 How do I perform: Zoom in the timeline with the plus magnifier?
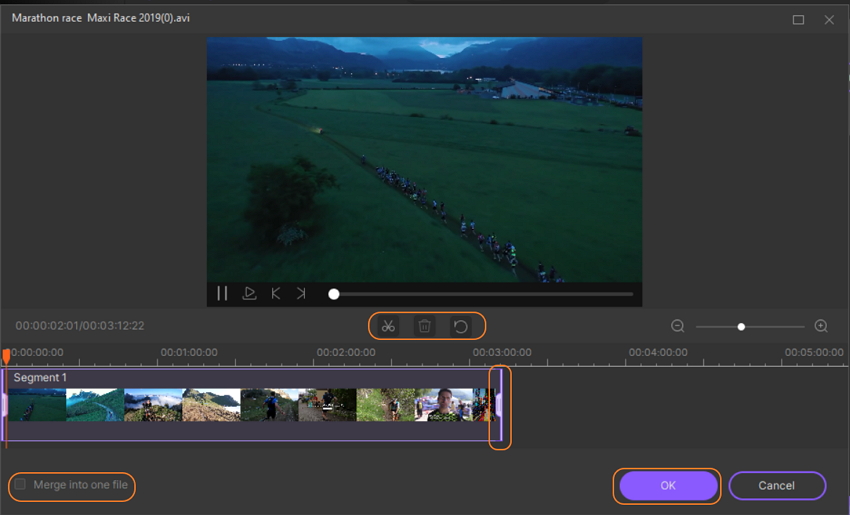[x=821, y=326]
